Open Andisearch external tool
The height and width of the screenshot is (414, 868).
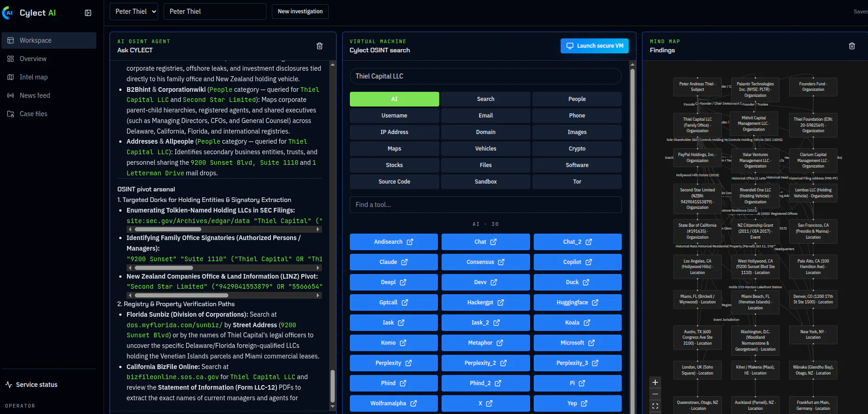(394, 242)
